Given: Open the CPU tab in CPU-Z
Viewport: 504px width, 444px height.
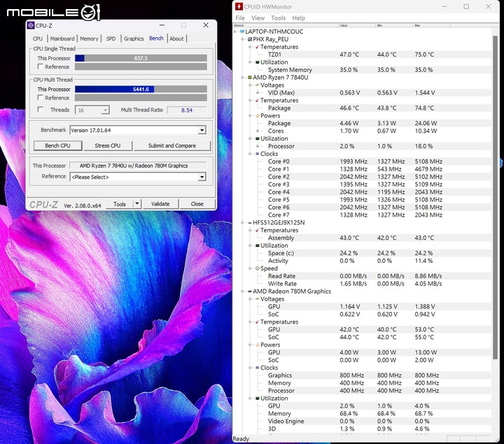Looking at the screenshot, I should (38, 38).
